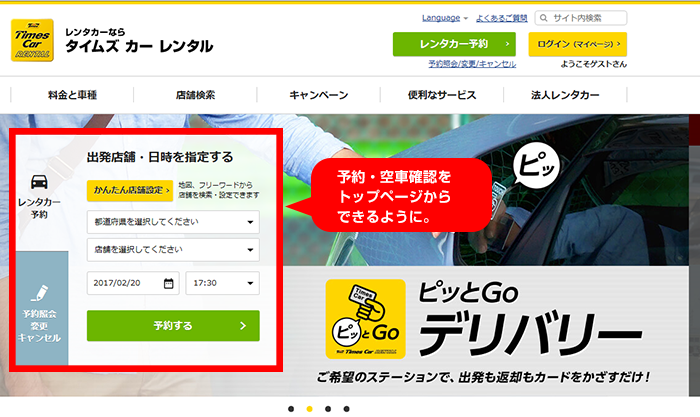Open the 料金と車種 menu

[x=72, y=95]
